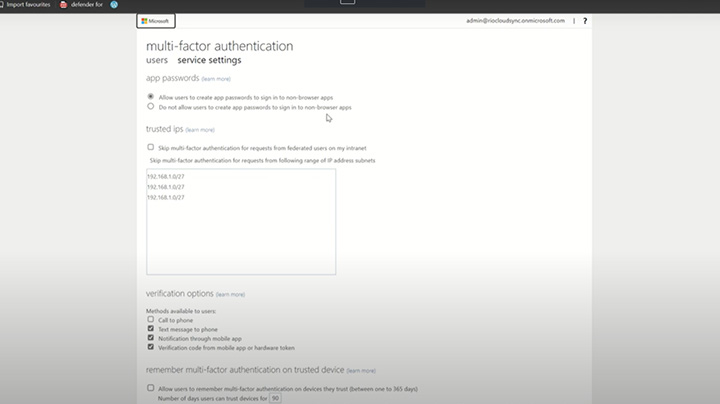Select 'Do not allow users' app passwords option
720x404 pixels.
(151, 106)
